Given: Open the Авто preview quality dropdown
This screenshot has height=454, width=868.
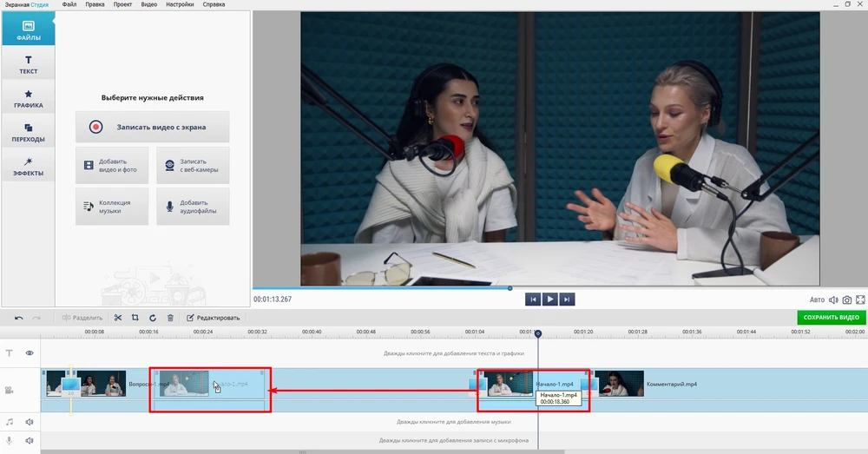Looking at the screenshot, I should [x=817, y=299].
